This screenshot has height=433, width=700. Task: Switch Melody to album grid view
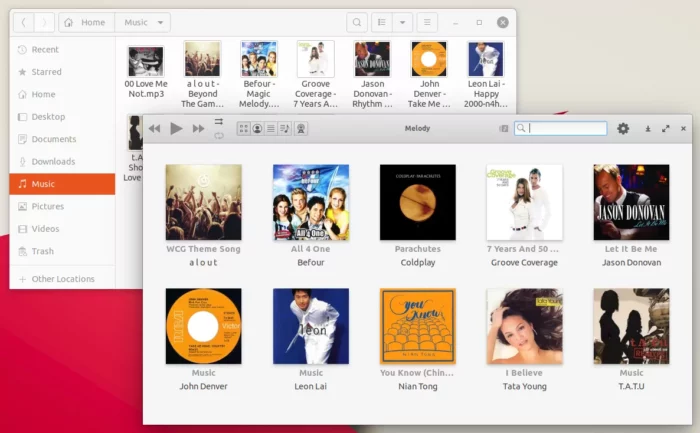pyautogui.click(x=244, y=129)
